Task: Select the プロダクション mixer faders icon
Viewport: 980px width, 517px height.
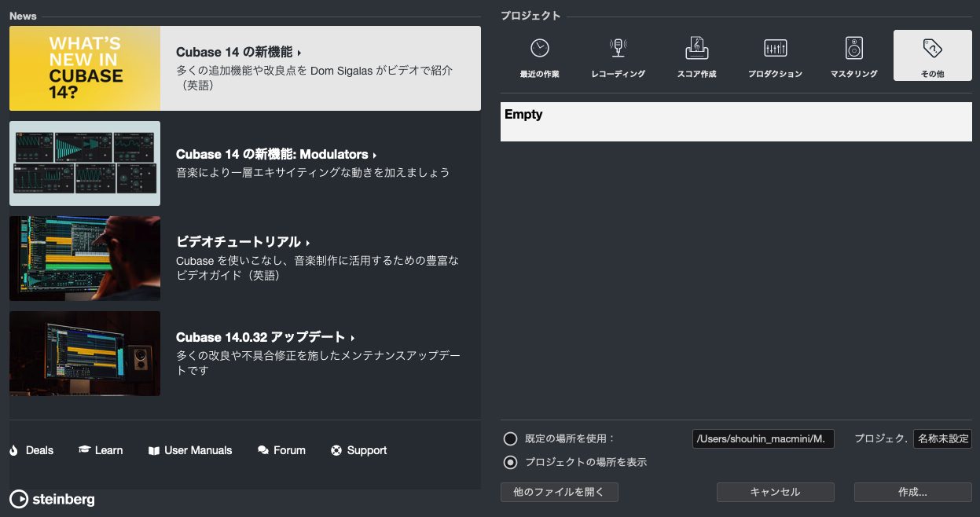Action: tap(775, 48)
